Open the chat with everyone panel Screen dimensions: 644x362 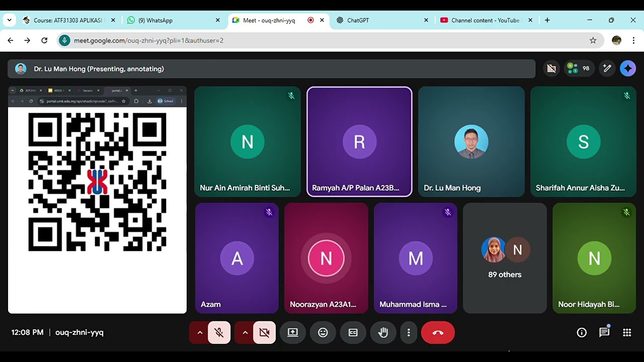(604, 332)
